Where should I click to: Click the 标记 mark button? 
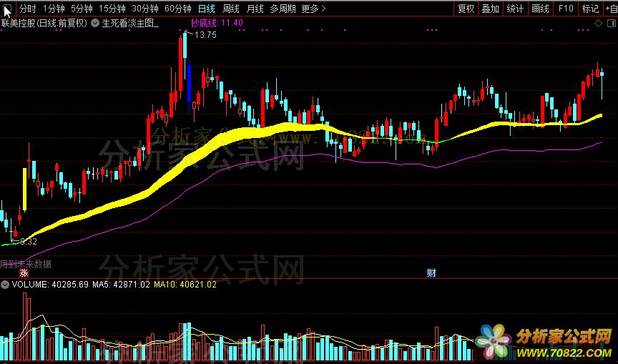tap(590, 9)
